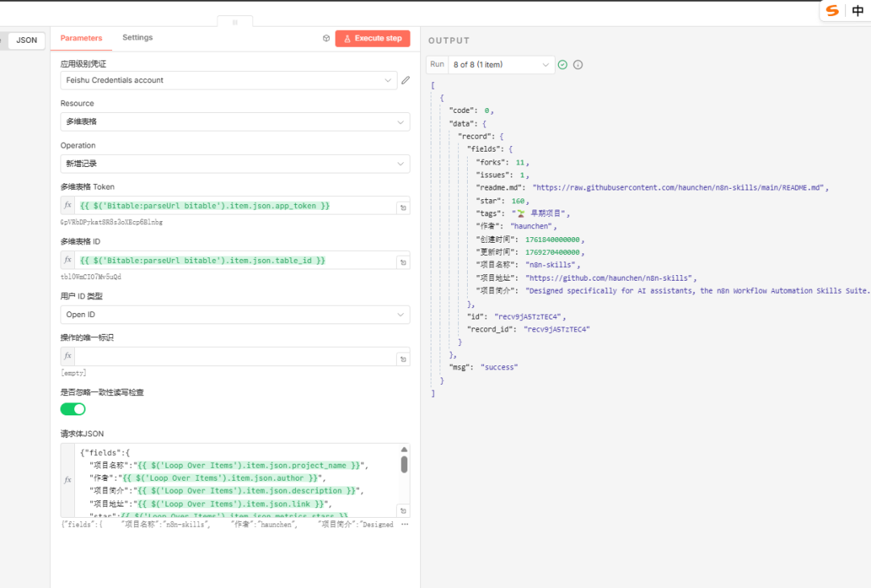Screen dimensions: 871x588
Task: Click the Sogou input method icon
Action: pyautogui.click(x=832, y=10)
